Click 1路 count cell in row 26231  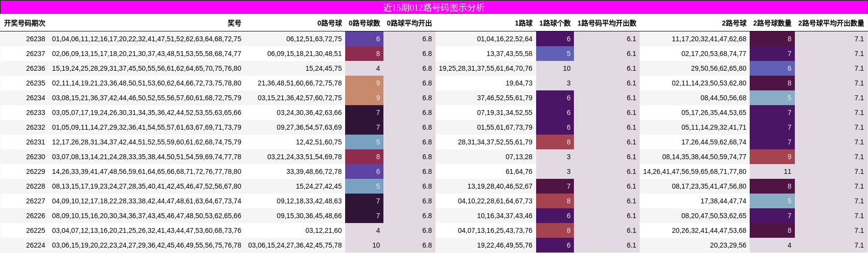click(555, 142)
